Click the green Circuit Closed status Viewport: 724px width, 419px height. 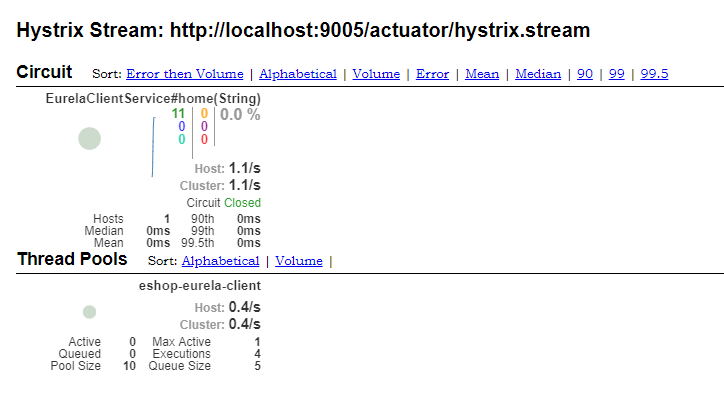click(x=241, y=203)
